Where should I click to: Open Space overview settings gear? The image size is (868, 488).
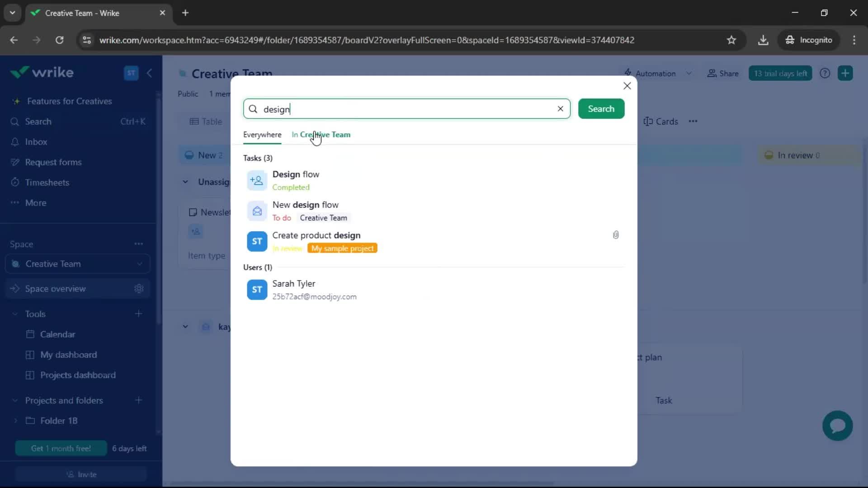[x=139, y=289]
